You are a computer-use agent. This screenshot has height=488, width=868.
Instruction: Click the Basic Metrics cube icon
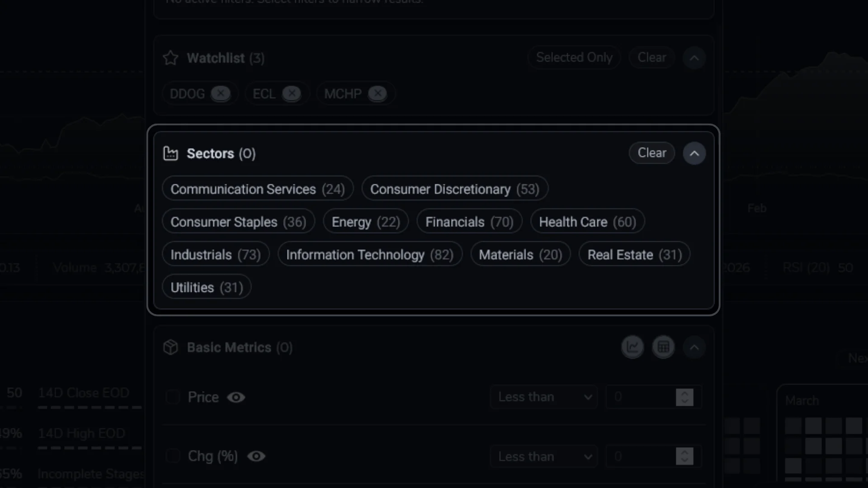tap(171, 347)
